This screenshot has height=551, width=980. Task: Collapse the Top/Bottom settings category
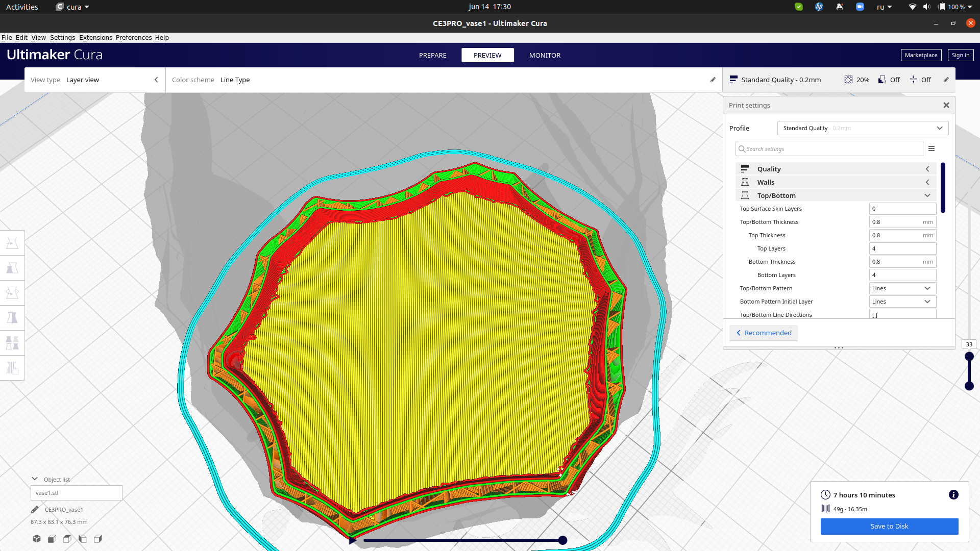point(836,195)
